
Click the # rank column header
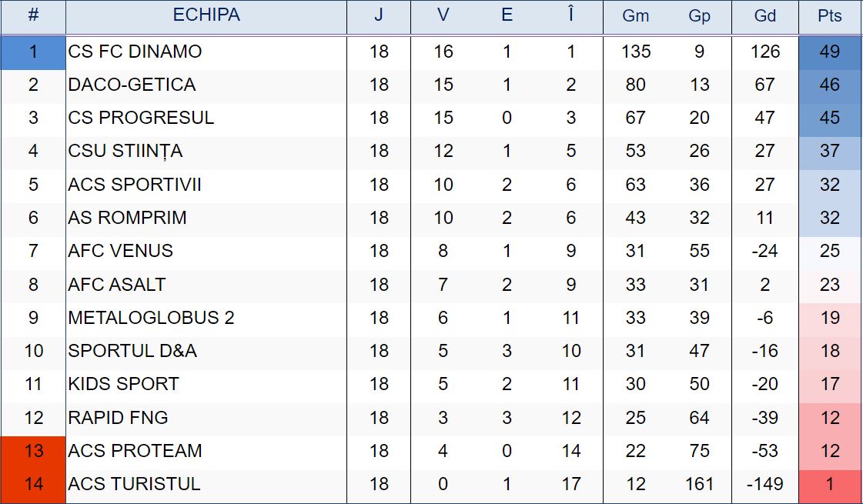[33, 15]
